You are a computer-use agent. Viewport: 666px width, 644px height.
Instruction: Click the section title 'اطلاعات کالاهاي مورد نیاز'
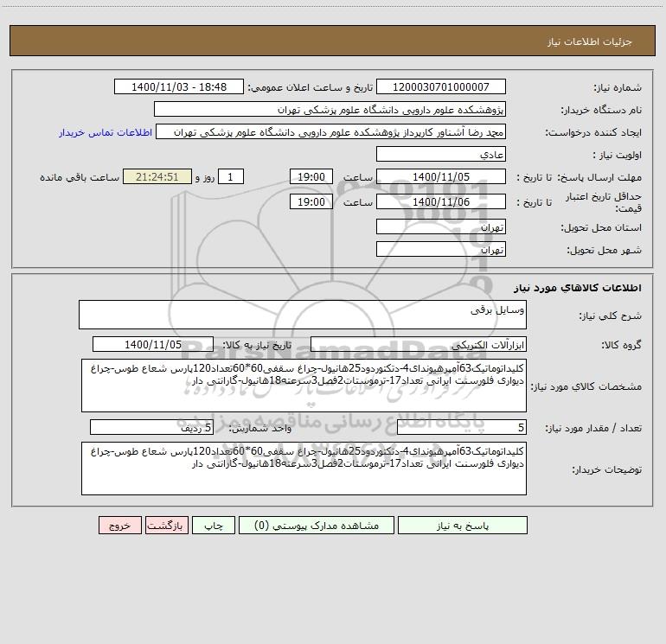[578, 288]
